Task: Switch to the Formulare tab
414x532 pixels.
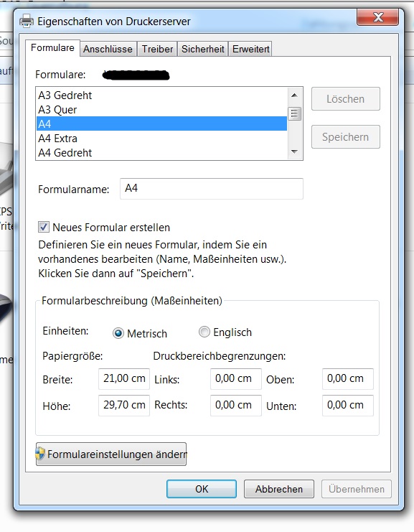Action: pos(52,48)
